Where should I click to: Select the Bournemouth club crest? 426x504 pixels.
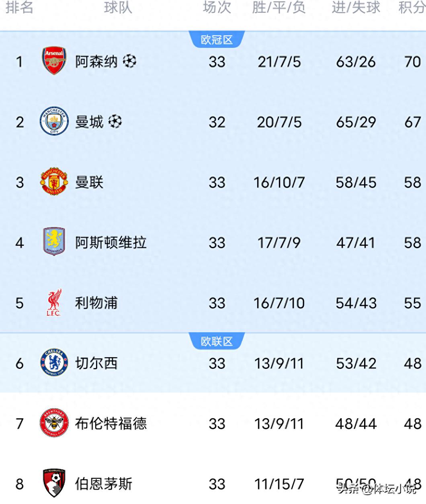54,483
